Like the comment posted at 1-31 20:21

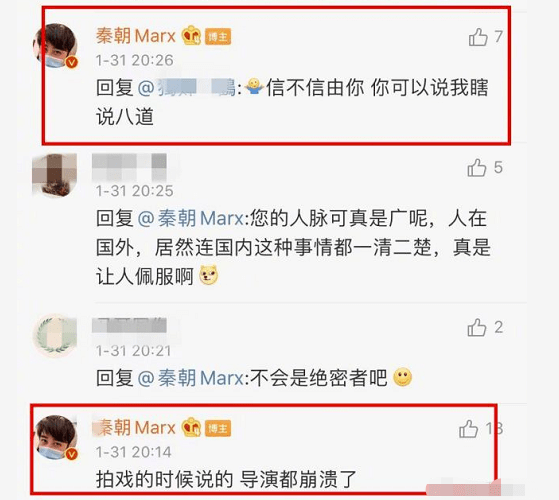pyautogui.click(x=477, y=327)
